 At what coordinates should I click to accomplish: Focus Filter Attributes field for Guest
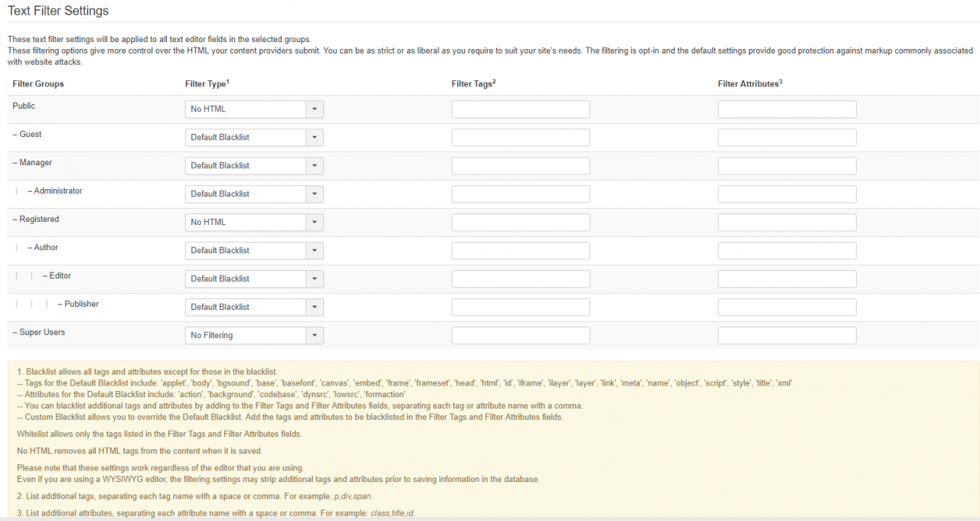point(787,138)
